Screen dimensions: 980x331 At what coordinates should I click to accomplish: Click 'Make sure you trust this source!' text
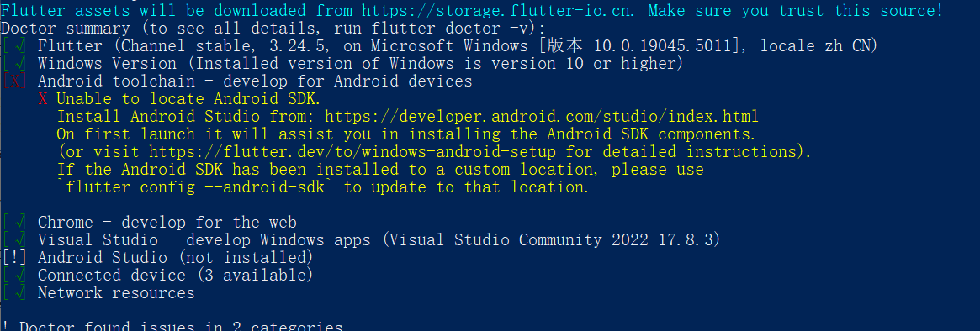(x=795, y=11)
